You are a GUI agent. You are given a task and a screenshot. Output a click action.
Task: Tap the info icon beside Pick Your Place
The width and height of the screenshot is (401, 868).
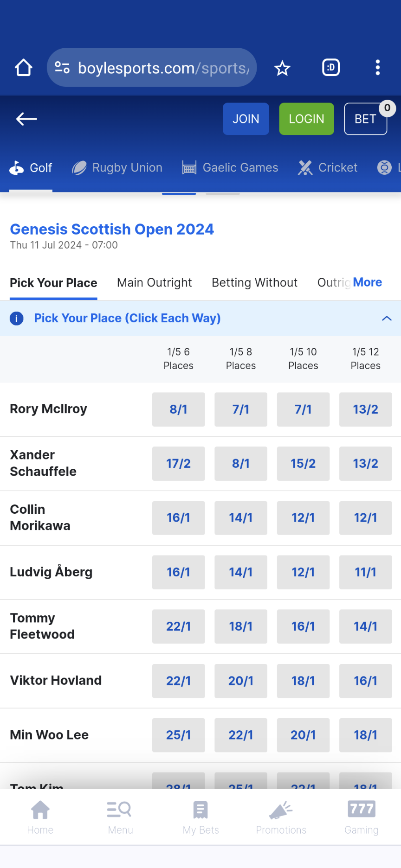point(16,319)
